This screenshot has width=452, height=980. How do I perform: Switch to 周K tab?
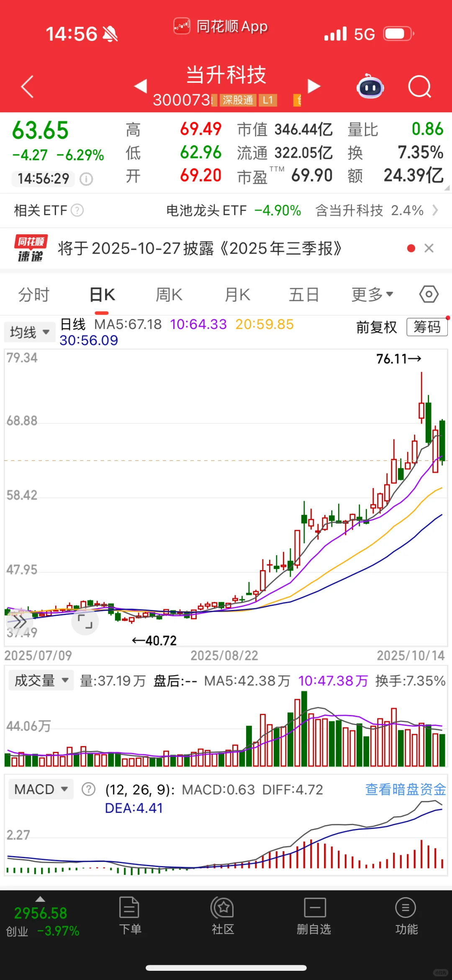pyautogui.click(x=169, y=295)
